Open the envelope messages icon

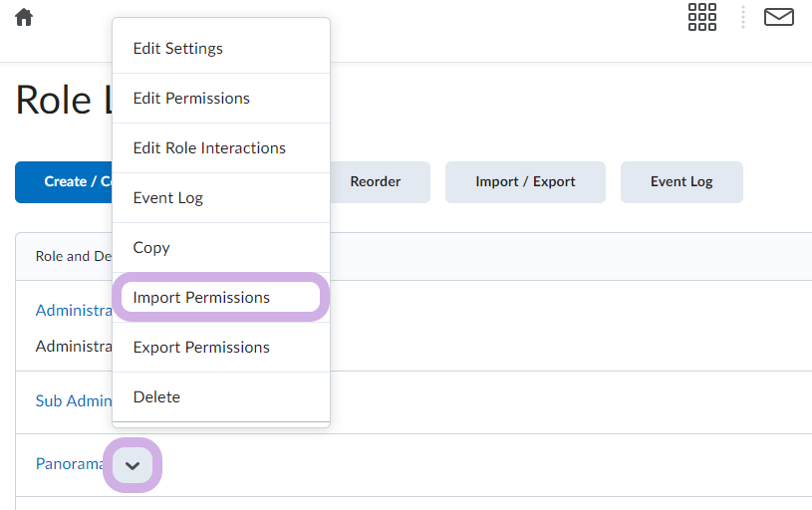pos(778,17)
